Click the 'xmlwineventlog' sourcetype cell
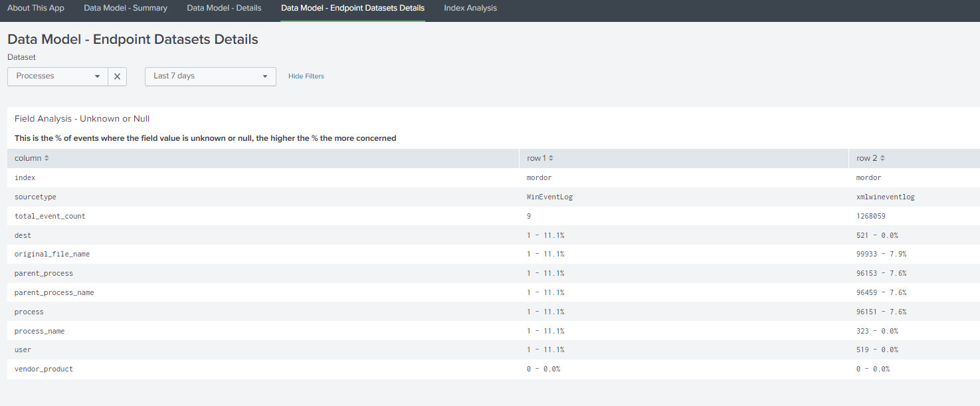Image resolution: width=980 pixels, height=406 pixels. pyautogui.click(x=886, y=197)
